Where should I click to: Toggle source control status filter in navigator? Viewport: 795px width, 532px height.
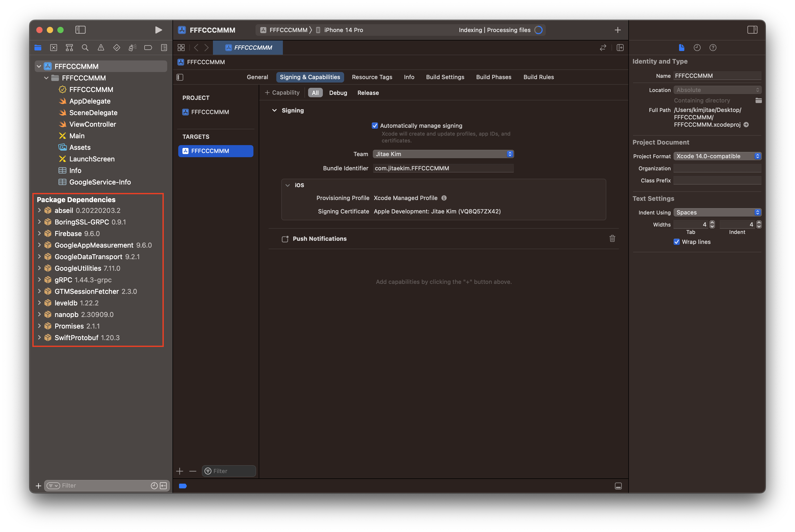pos(164,486)
